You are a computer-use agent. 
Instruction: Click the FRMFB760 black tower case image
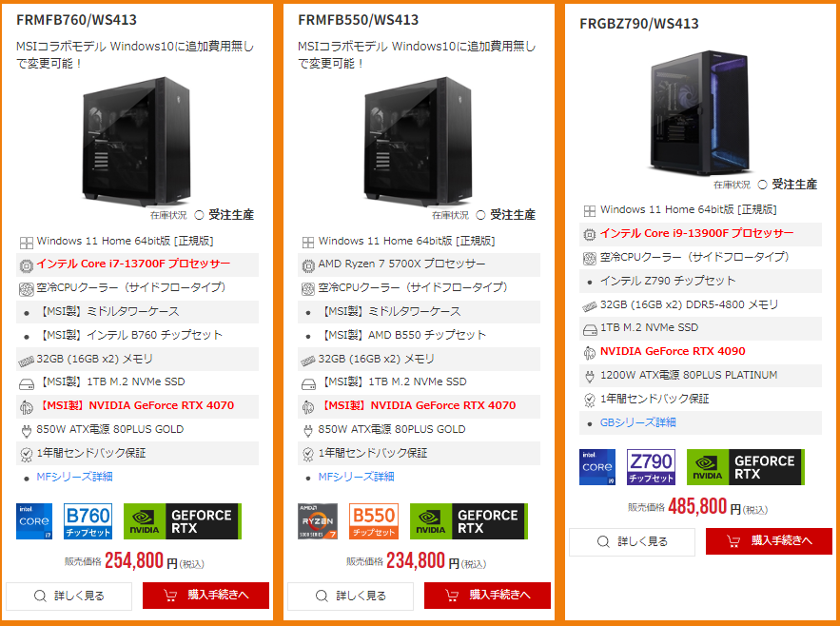tap(136, 142)
